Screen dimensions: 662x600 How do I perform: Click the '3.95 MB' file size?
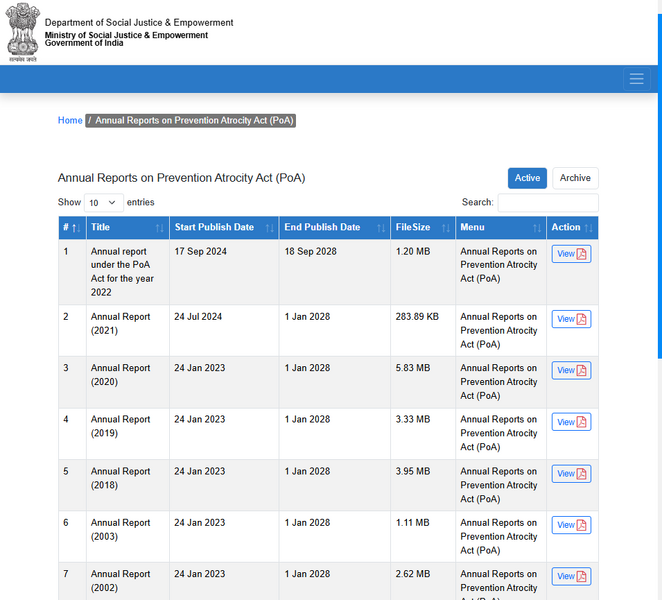tap(413, 471)
